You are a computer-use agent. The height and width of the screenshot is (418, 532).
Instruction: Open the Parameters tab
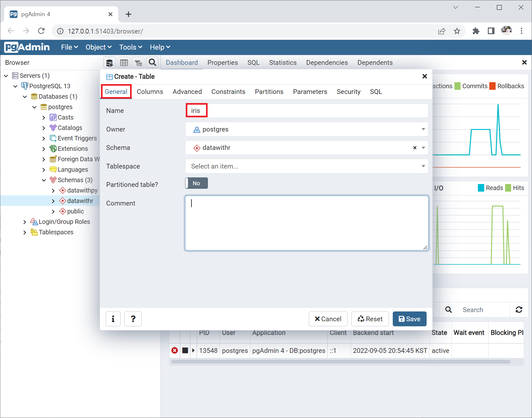click(310, 92)
